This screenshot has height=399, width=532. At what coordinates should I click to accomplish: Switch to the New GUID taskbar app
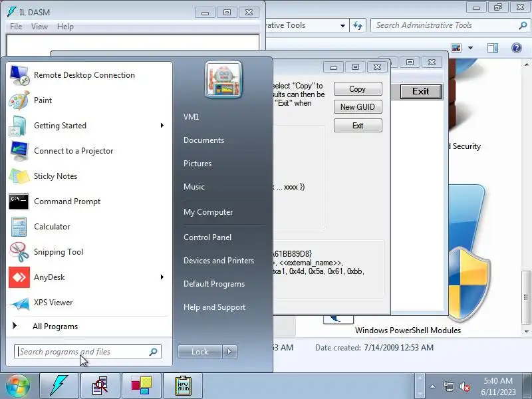coord(183,386)
